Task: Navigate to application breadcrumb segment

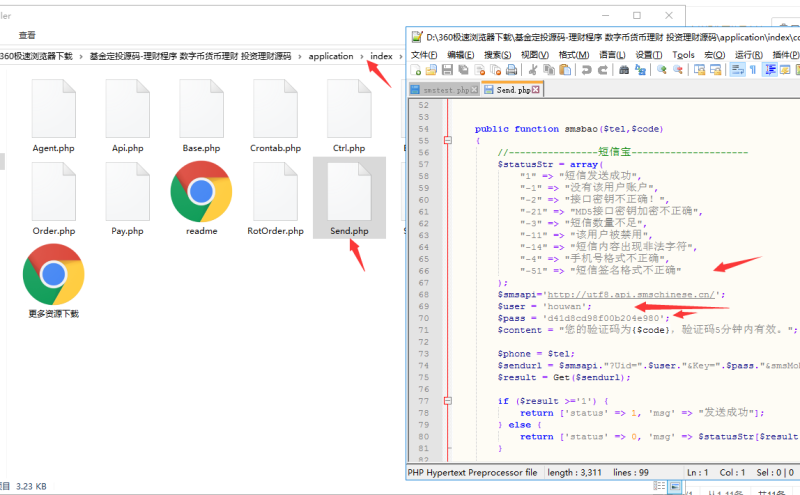Action: (x=331, y=56)
